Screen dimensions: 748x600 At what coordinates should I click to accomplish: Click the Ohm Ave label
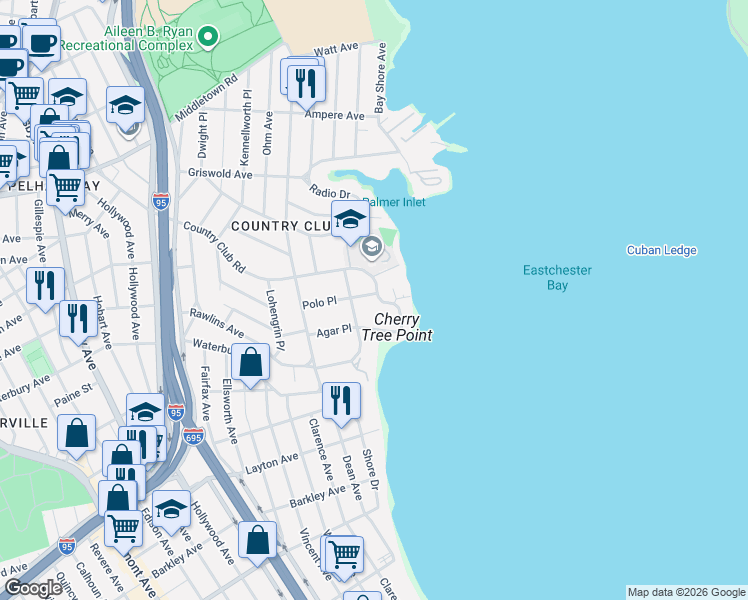tap(268, 133)
